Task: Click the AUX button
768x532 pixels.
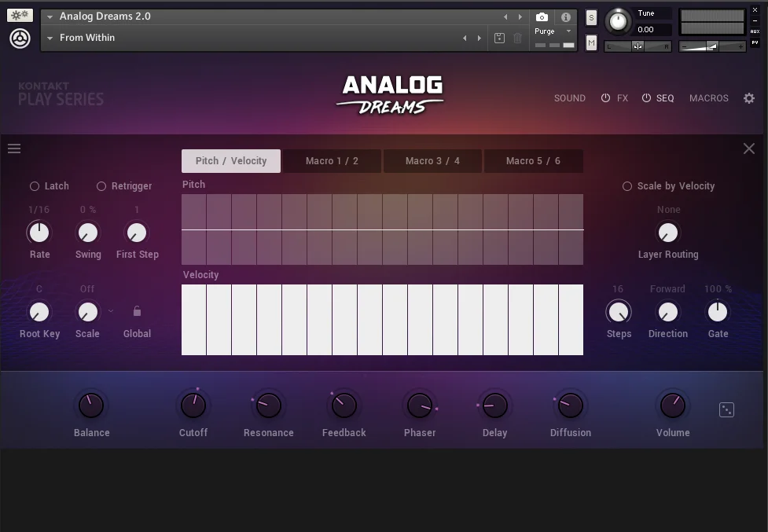Action: pyautogui.click(x=755, y=31)
